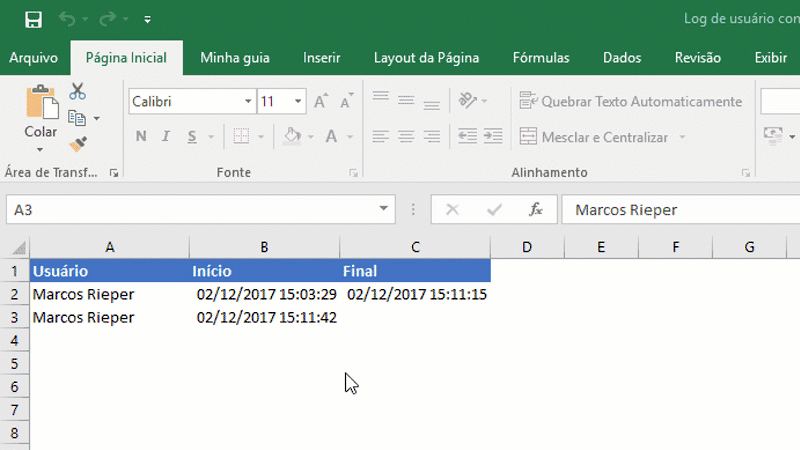Open the Layout da Página tab
The height and width of the screenshot is (450, 800).
(x=426, y=58)
